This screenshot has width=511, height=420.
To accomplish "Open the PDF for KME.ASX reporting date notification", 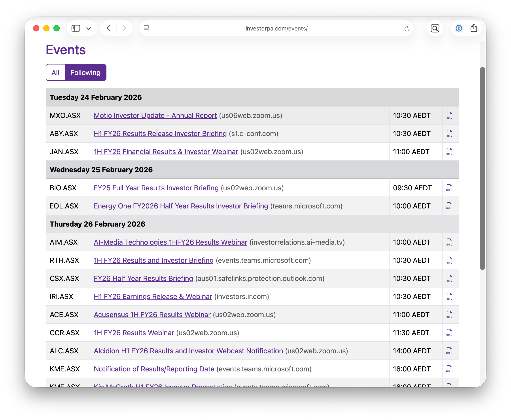I will pyautogui.click(x=449, y=369).
